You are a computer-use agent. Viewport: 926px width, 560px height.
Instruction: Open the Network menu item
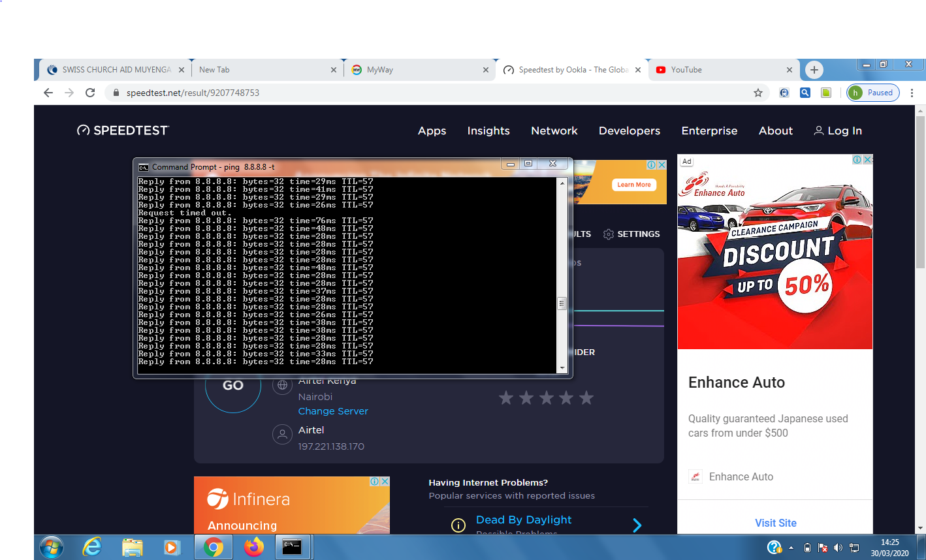tap(554, 131)
